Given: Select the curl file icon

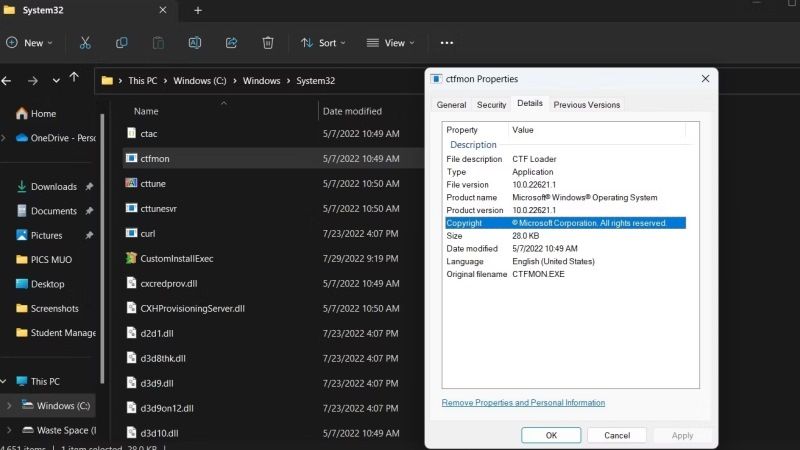Looking at the screenshot, I should point(131,233).
